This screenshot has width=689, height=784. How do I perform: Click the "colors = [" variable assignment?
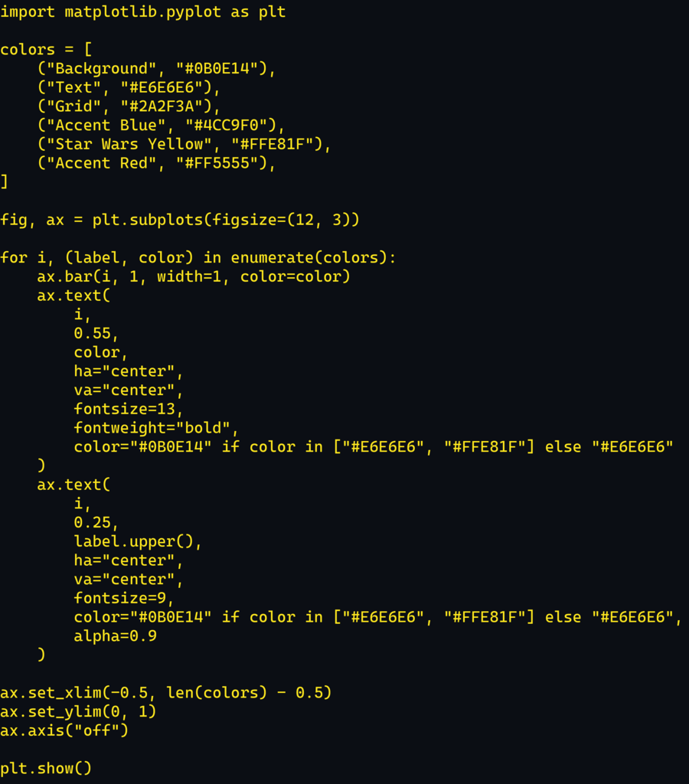pos(46,50)
